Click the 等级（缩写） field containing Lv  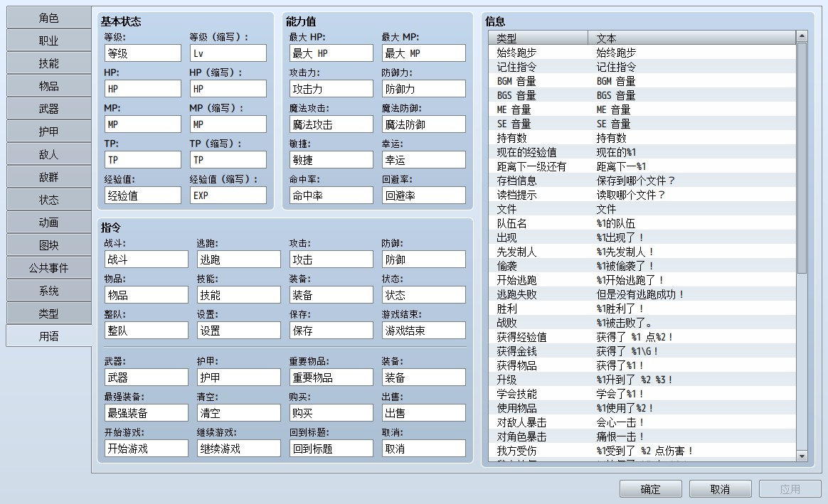pos(228,53)
